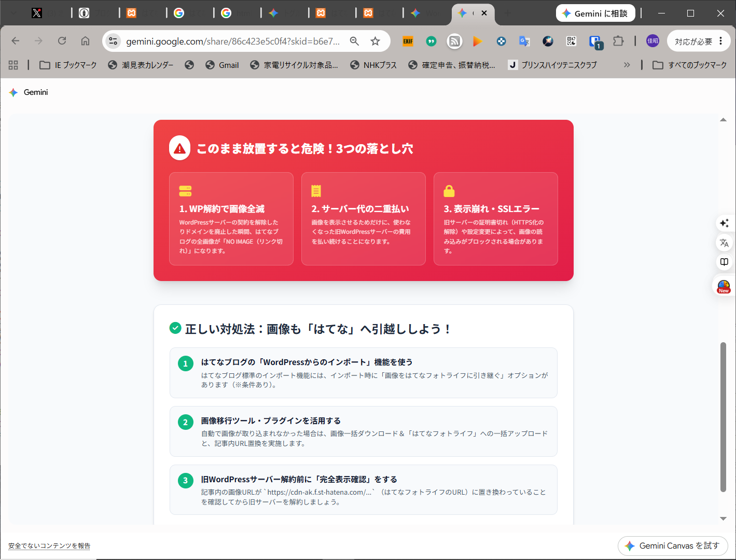736x560 pixels.
Task: Click the Gemini logo at page top-left
Action: [x=13, y=92]
